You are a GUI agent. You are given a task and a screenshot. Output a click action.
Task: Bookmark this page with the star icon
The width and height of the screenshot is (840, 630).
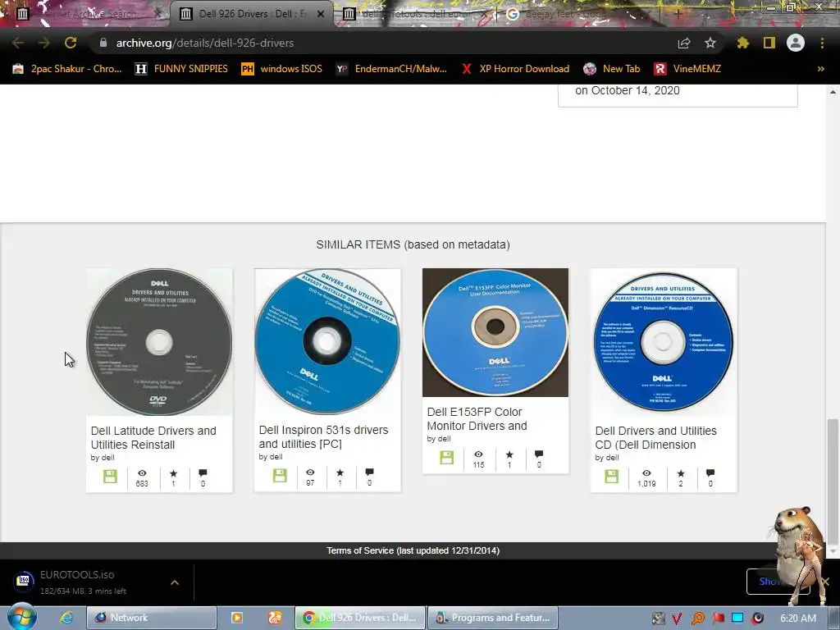[710, 43]
